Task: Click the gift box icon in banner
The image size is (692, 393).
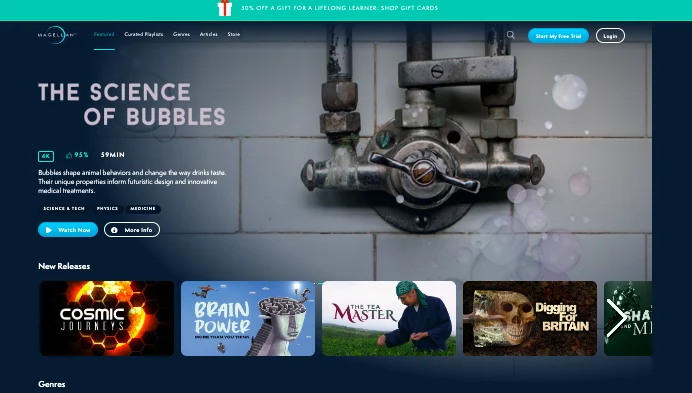Action: click(x=225, y=8)
